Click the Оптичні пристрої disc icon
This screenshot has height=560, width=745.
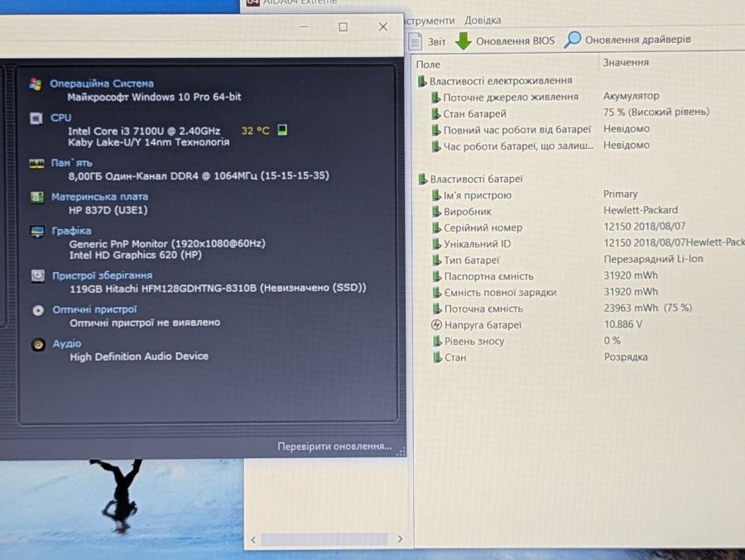[38, 311]
